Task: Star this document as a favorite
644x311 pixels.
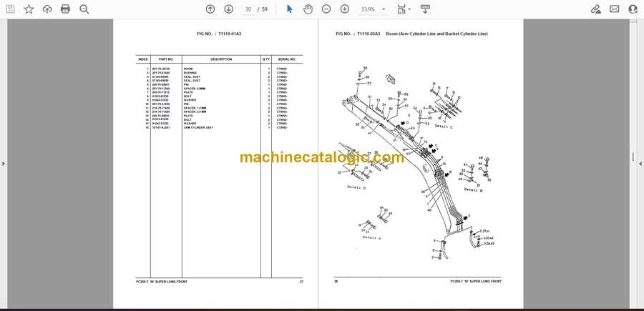Action: tap(29, 9)
